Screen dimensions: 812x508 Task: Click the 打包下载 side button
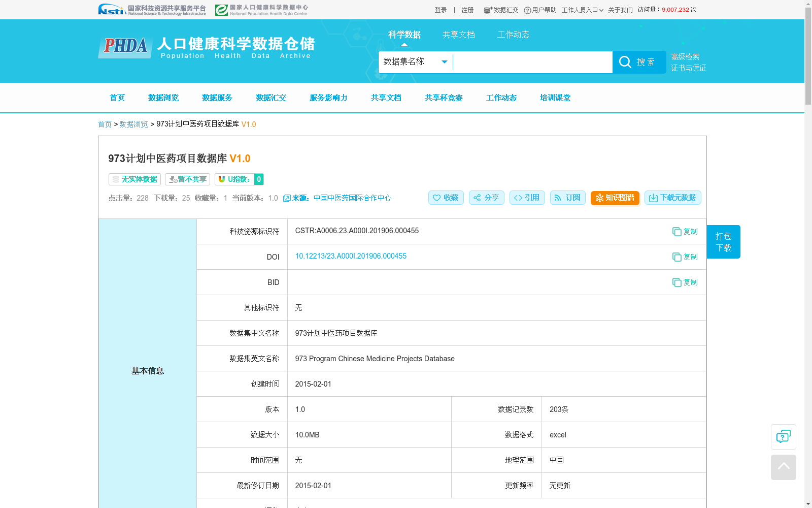click(724, 242)
